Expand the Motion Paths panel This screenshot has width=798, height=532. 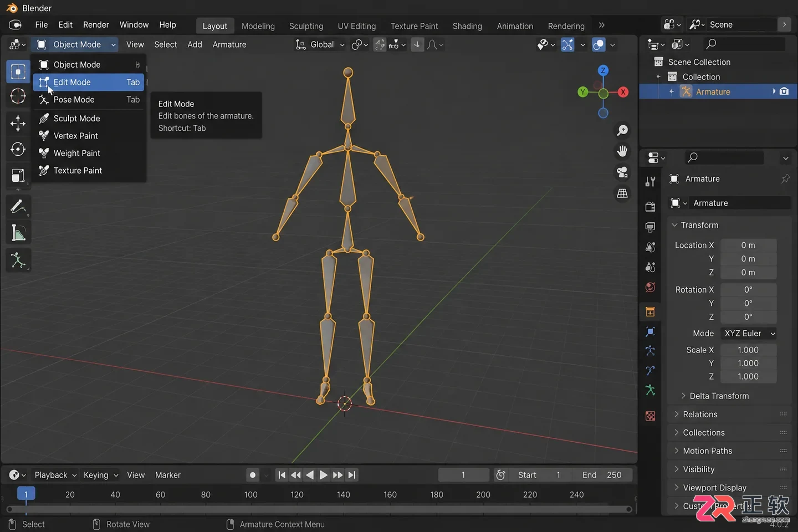point(729,451)
